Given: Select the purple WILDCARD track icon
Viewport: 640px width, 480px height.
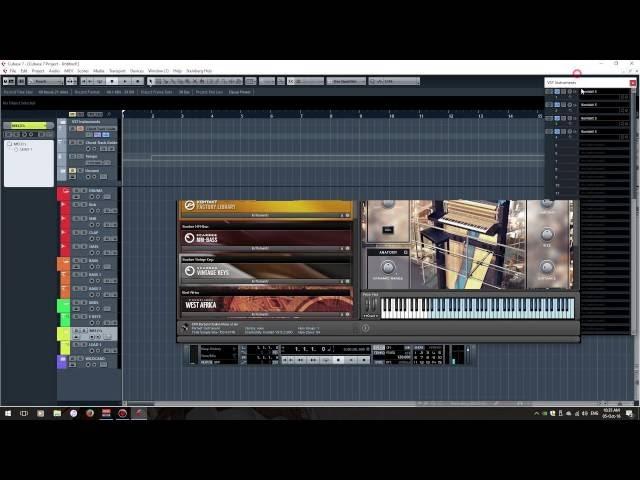Looking at the screenshot, I should tap(62, 360).
